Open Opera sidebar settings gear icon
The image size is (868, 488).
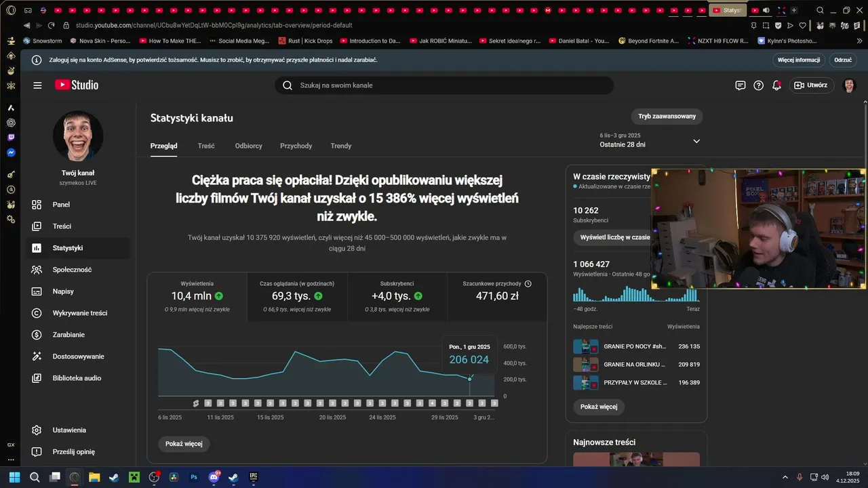pos(11,219)
